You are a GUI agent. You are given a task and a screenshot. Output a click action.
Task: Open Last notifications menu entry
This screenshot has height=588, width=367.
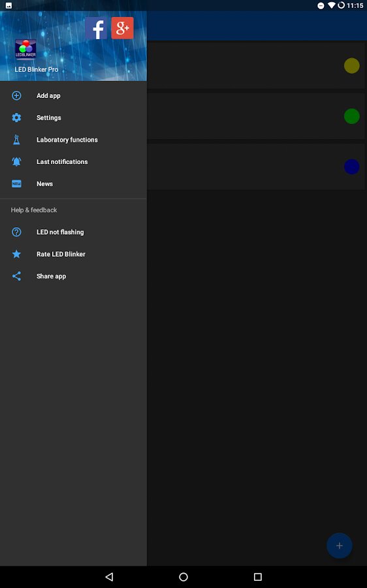(74, 161)
